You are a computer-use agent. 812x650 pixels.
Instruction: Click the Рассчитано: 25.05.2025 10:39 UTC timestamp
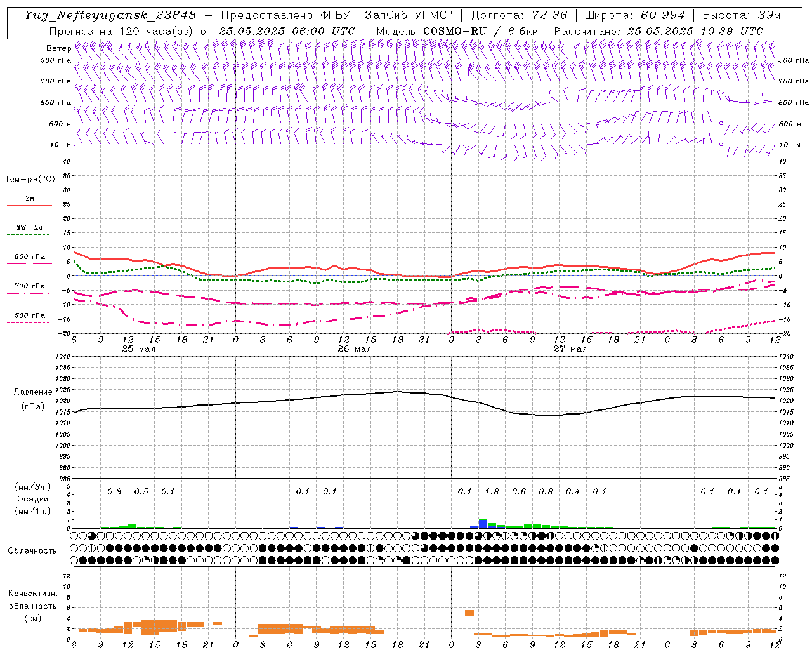(x=658, y=31)
